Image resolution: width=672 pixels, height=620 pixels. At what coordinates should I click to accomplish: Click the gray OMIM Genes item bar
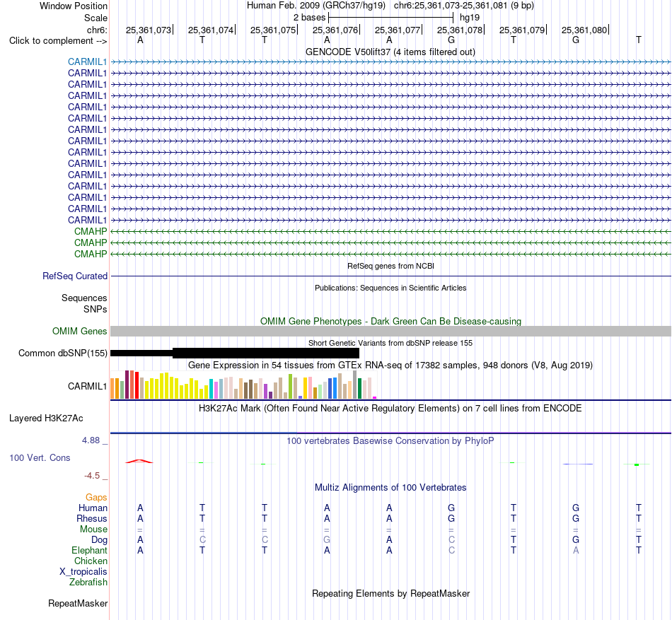click(390, 331)
